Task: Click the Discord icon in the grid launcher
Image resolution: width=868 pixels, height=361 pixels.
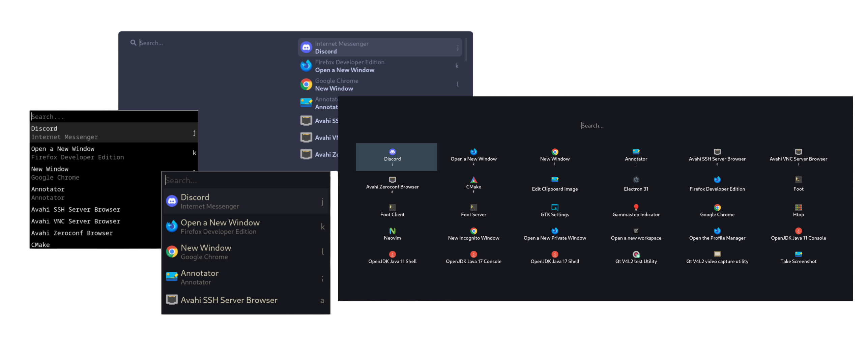Action: tap(392, 152)
